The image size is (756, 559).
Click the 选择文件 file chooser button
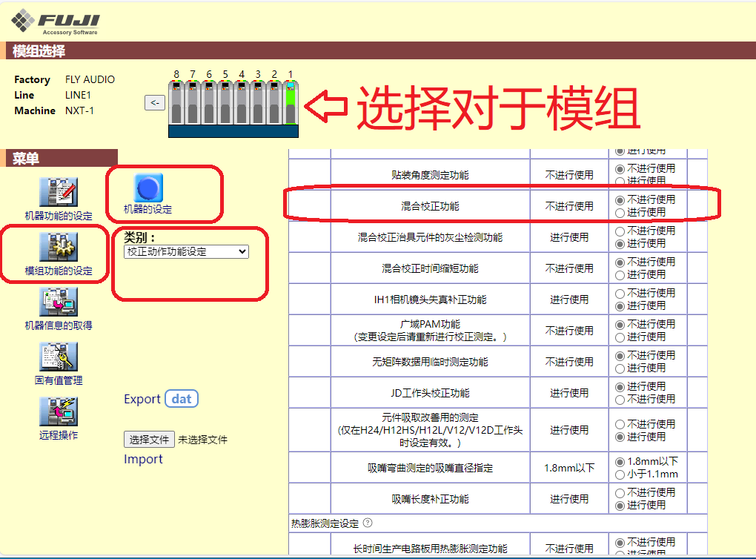[149, 440]
